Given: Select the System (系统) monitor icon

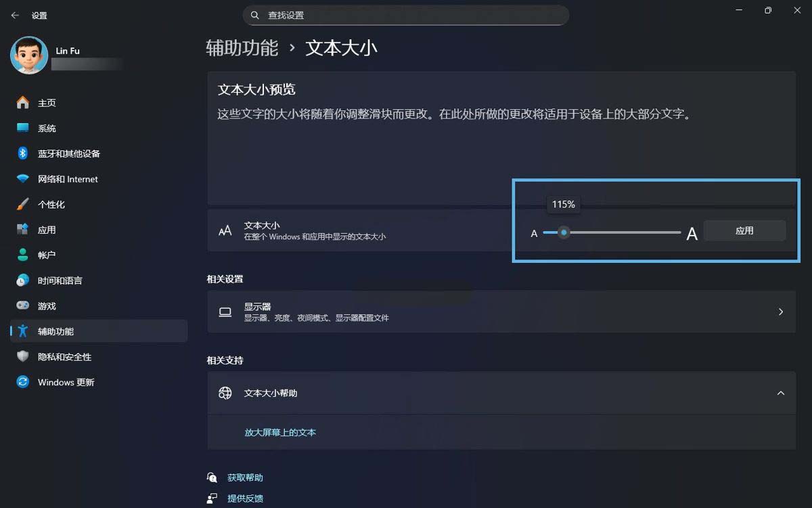Looking at the screenshot, I should [x=23, y=128].
